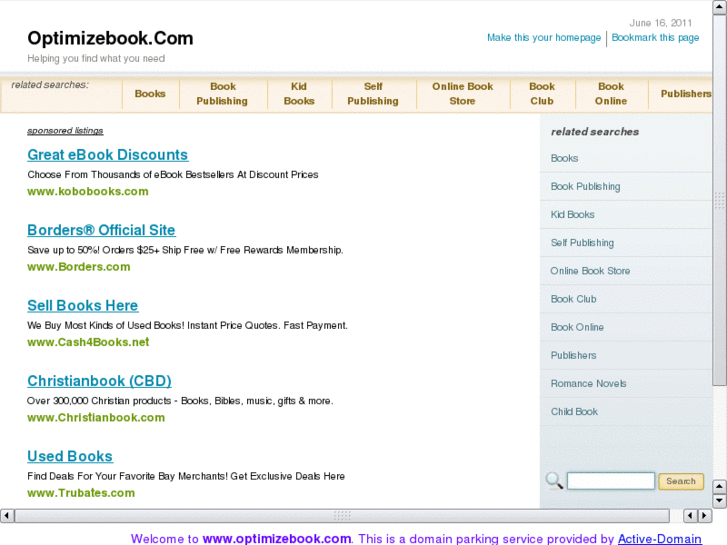
Task: Select Self Publishing in top bar
Action: pyautogui.click(x=373, y=94)
